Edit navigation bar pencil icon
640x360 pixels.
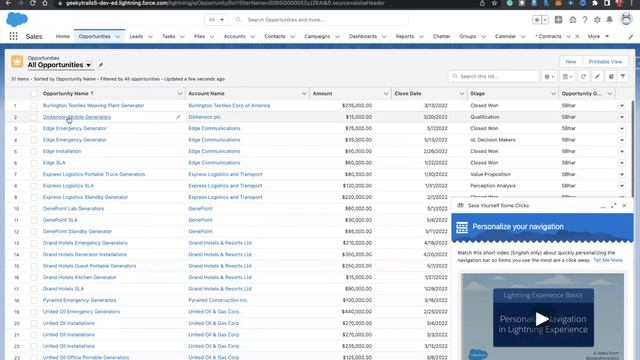pyautogui.click(x=631, y=36)
